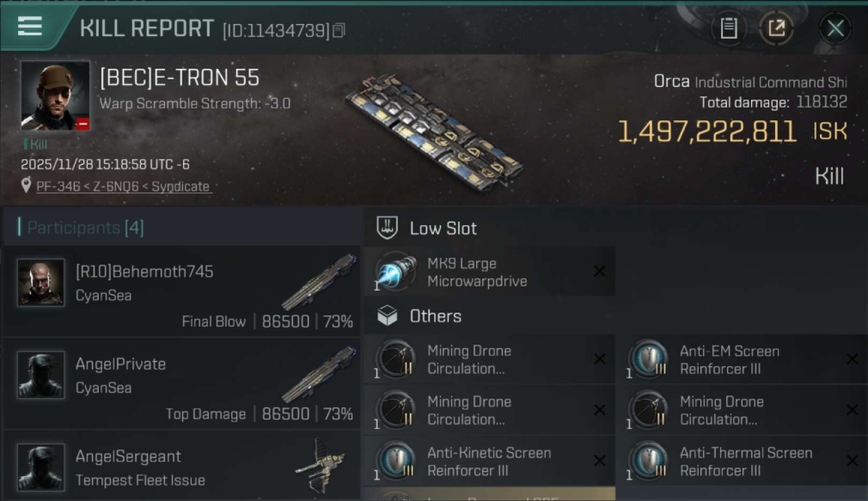Click the X beside MK9 Large Microwarpdrive
This screenshot has height=501, width=868.
coord(600,271)
